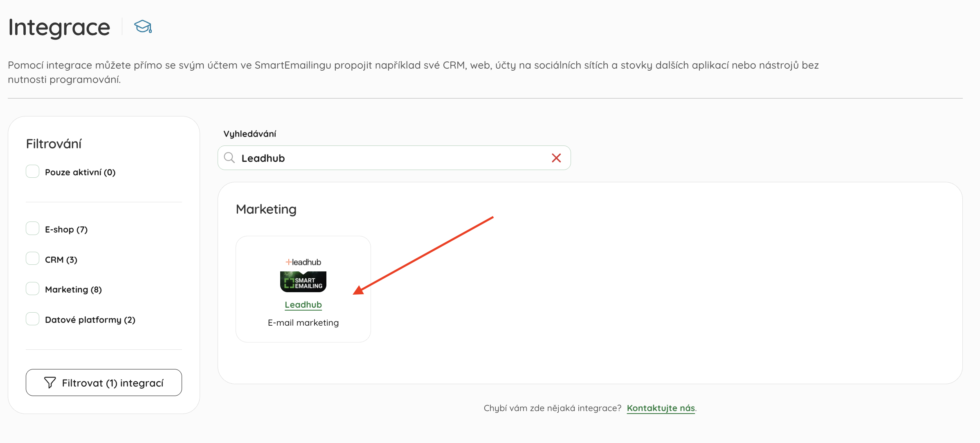The image size is (980, 443).
Task: Tick the E-shop filter checkbox
Action: (33, 228)
